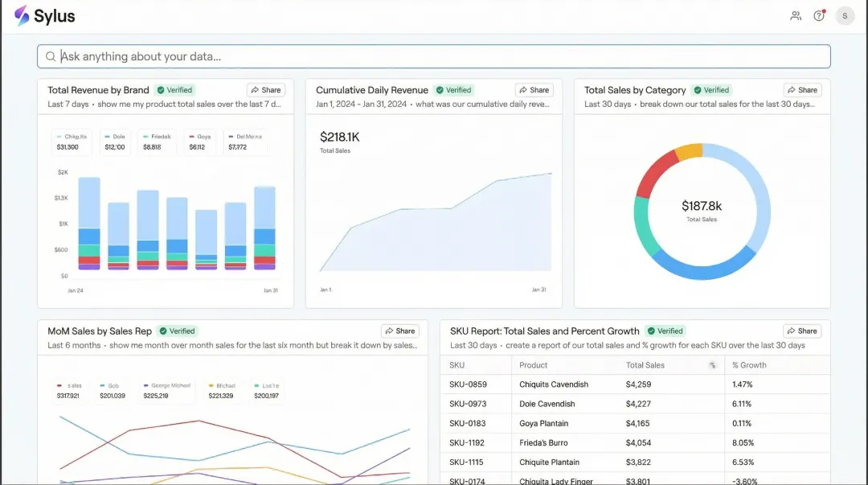Click the Verified badge on SKU Report card
Image resolution: width=868 pixels, height=485 pixels.
coord(665,331)
